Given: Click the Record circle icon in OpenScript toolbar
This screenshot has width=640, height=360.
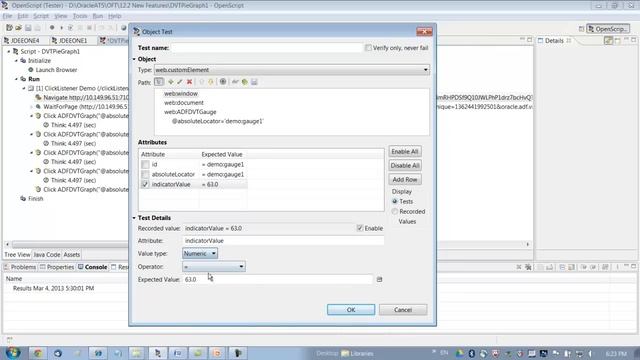Looking at the screenshot, I should click(x=52, y=28).
